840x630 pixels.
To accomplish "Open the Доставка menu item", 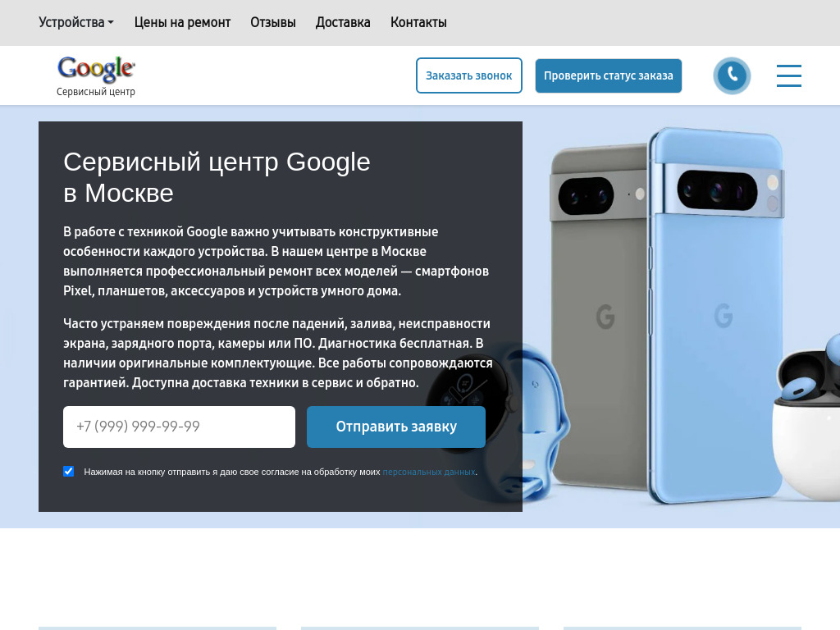I will click(x=343, y=22).
